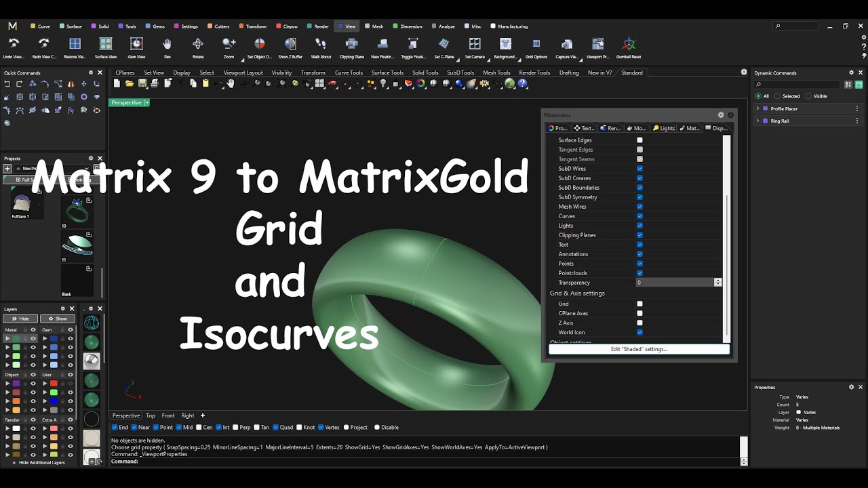Enable the Surface Edges checkbox
This screenshot has width=868, height=488.
click(639, 140)
